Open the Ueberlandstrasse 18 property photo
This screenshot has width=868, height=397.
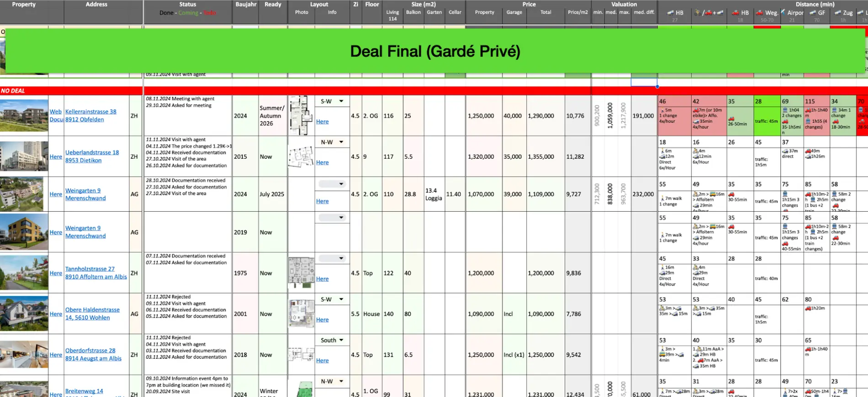coord(24,157)
